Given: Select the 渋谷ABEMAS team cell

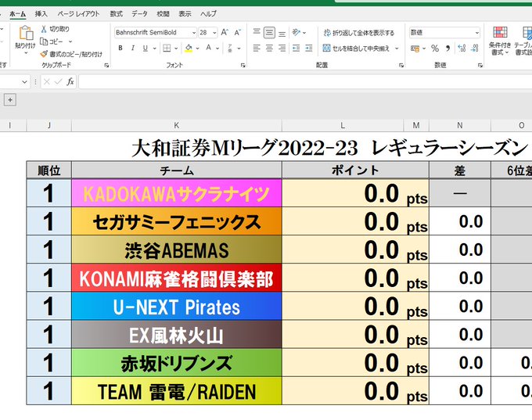Looking at the screenshot, I should [x=177, y=249].
